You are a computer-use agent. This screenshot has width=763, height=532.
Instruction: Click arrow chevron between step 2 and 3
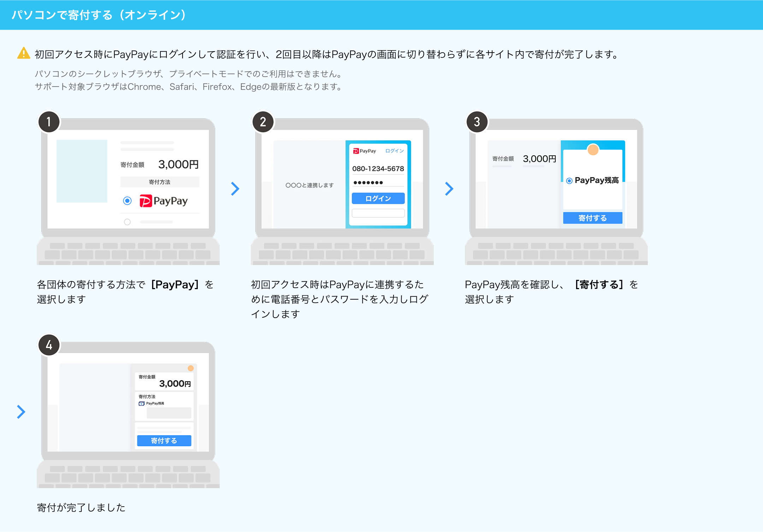(449, 189)
